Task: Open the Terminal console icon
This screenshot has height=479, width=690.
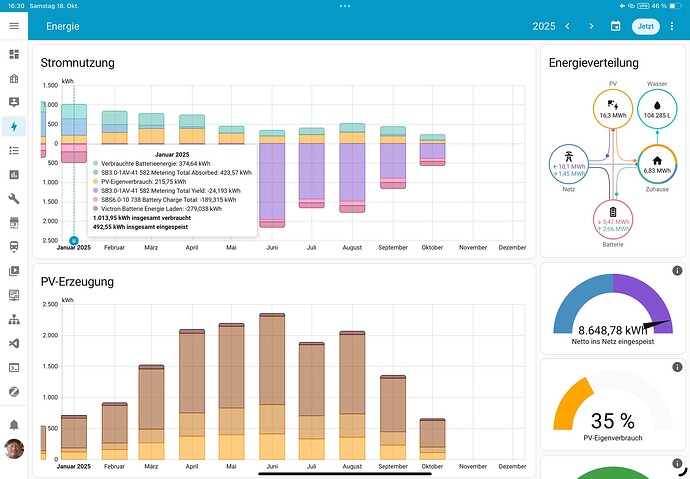Action: [14, 368]
